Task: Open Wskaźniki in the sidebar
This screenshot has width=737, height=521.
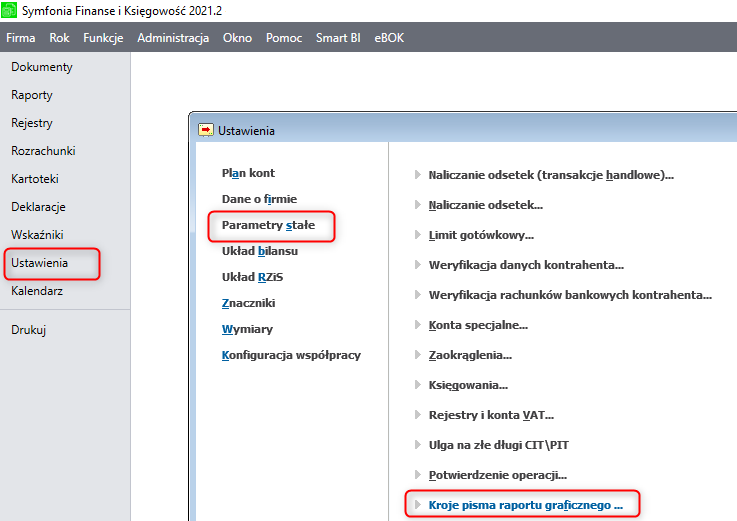Action: [37, 235]
